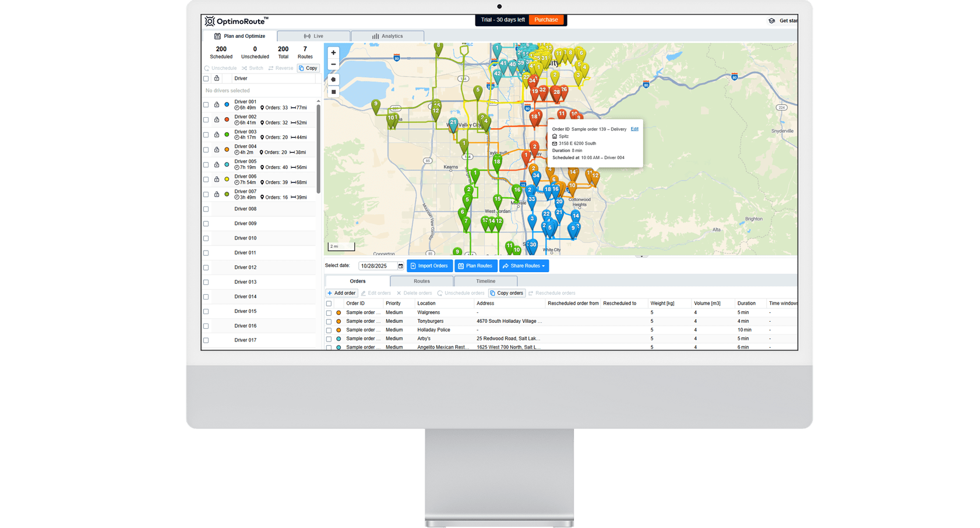980x528 pixels.
Task: Click the olive map pin numbered 9 near the lake
Action: click(x=376, y=105)
